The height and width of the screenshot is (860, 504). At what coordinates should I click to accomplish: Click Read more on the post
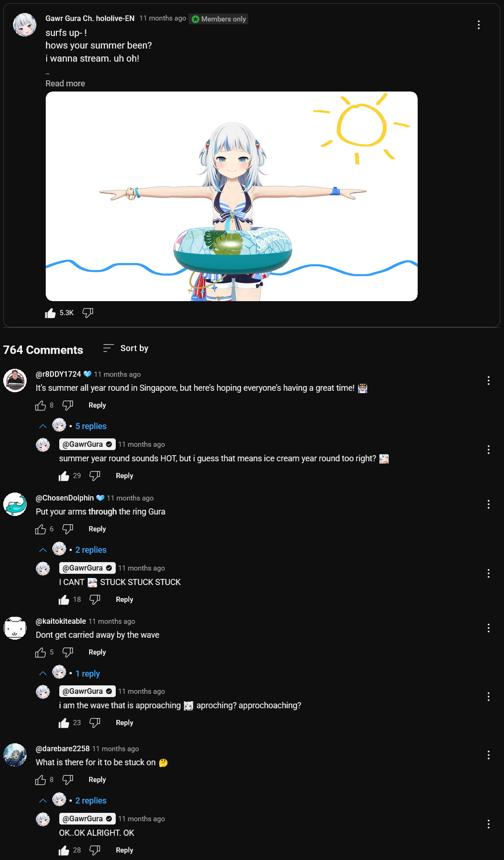coord(65,84)
